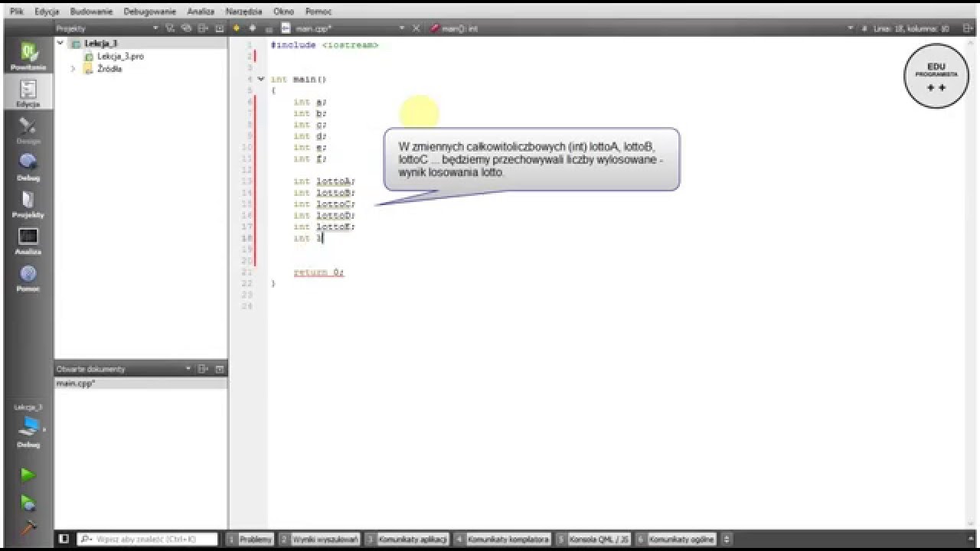Click the filter tree icon in Projekty panel
Screen dimensions: 980x551
(x=170, y=28)
